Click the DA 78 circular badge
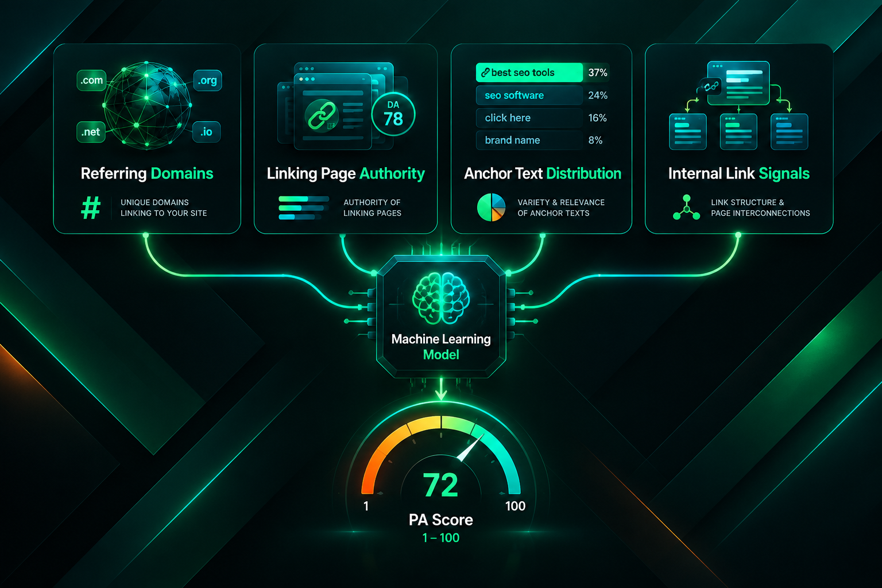 click(x=393, y=114)
